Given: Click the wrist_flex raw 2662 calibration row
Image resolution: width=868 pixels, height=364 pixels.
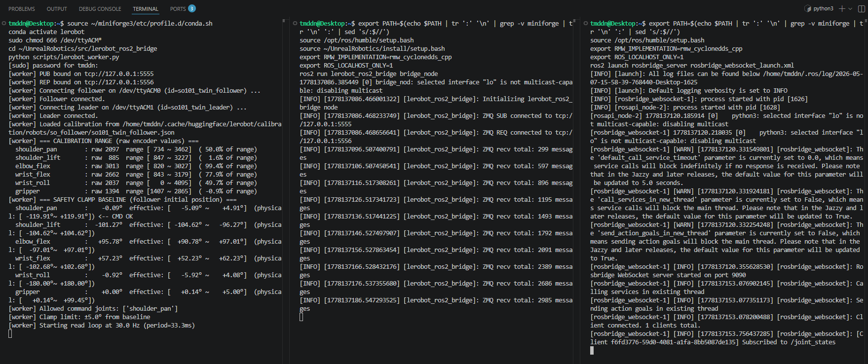Looking at the screenshot, I should click(x=136, y=174).
